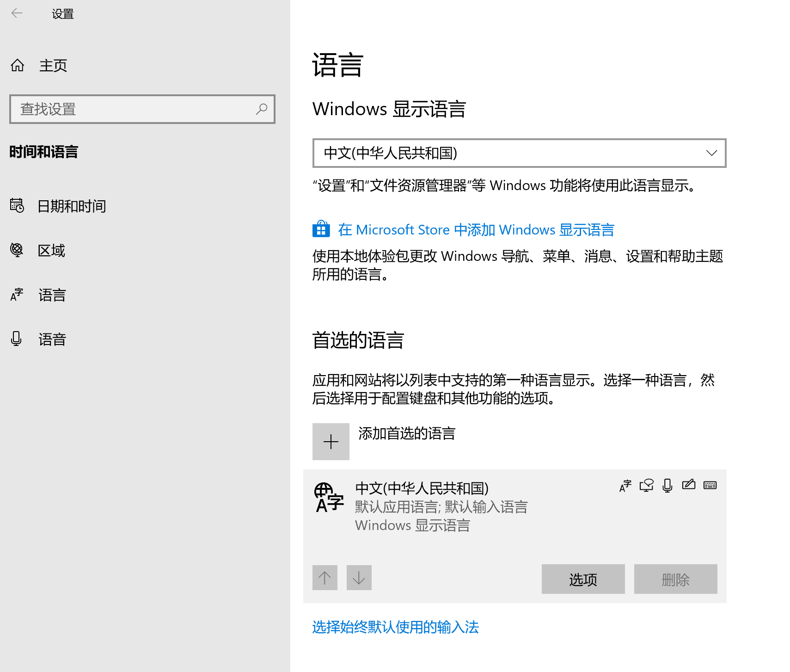Viewport: 790px width, 672px height.
Task: Open 语音 speech settings page
Action: pos(52,339)
